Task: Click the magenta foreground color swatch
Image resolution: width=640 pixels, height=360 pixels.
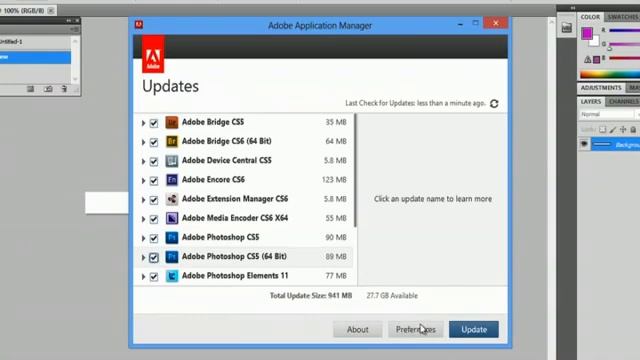Action: 587,33
